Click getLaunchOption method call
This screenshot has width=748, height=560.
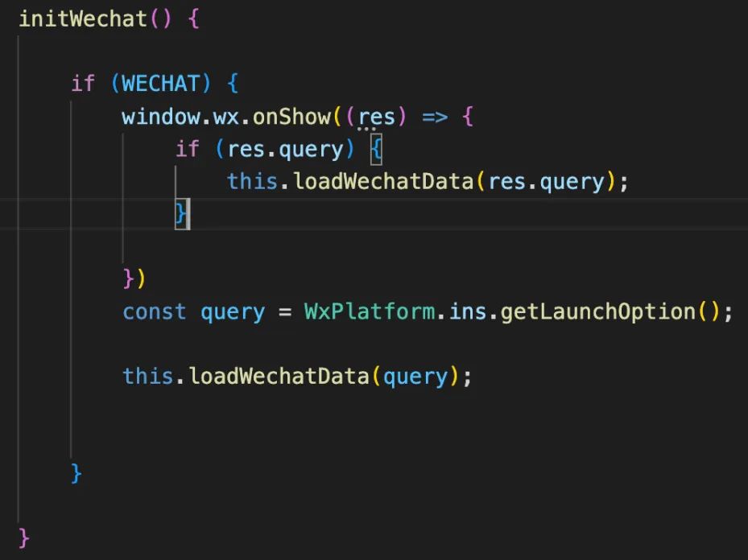[597, 312]
